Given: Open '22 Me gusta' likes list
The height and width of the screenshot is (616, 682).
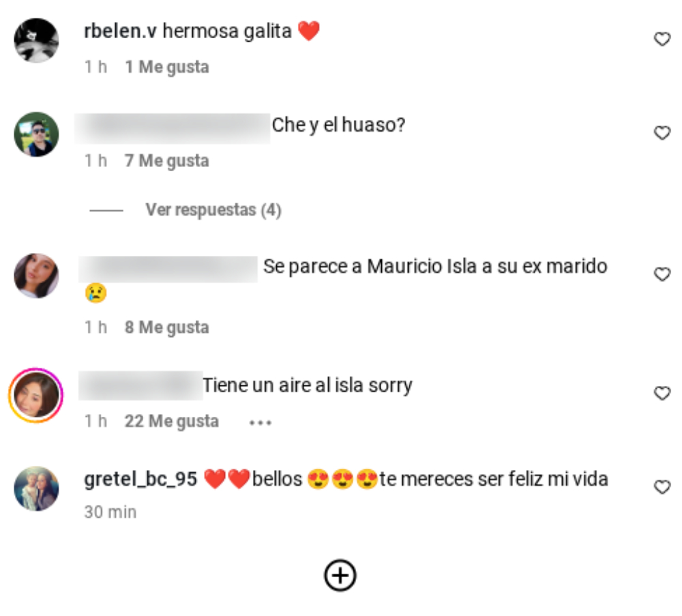Looking at the screenshot, I should [x=172, y=421].
